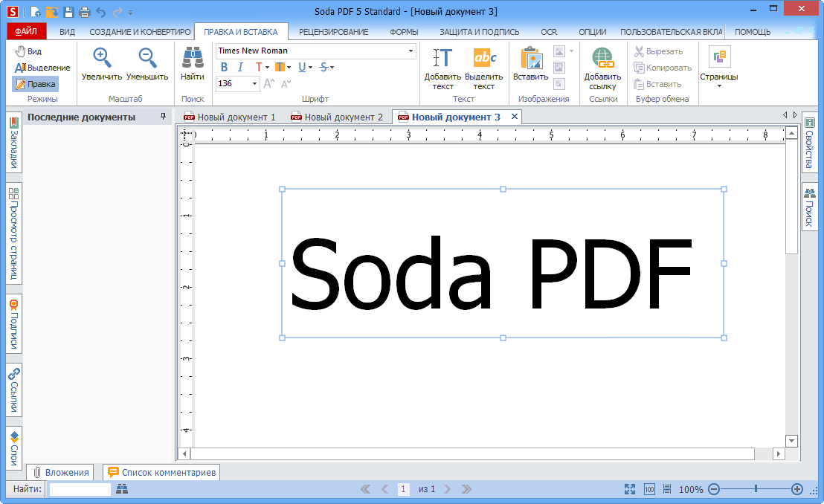Open Просмотр страниц side panel
The height and width of the screenshot is (504, 824).
14,233
